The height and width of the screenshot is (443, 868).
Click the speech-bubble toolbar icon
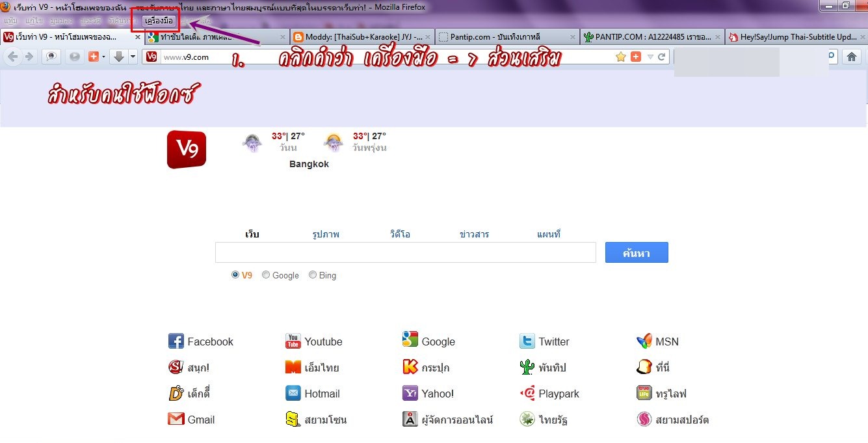tap(51, 57)
